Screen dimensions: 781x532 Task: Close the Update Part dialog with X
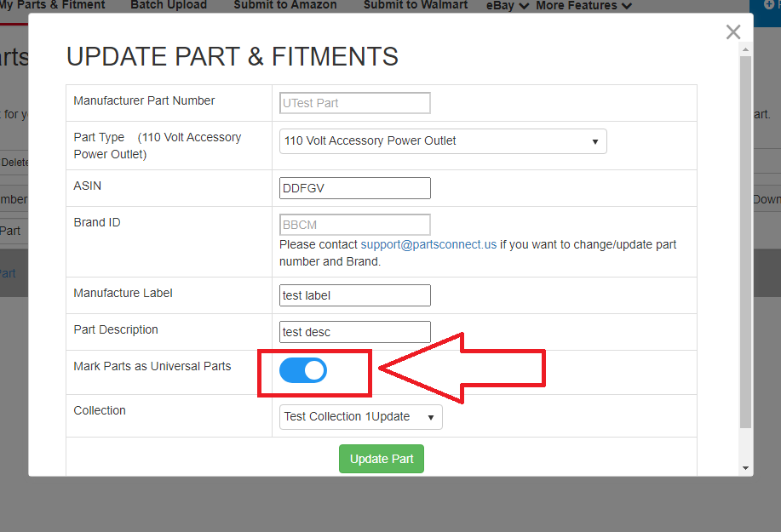(x=732, y=32)
